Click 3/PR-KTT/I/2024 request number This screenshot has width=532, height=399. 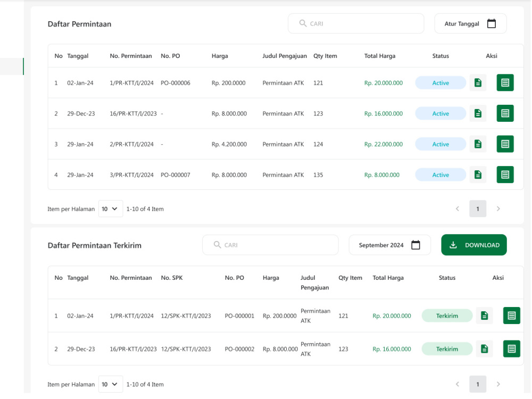[x=131, y=174]
